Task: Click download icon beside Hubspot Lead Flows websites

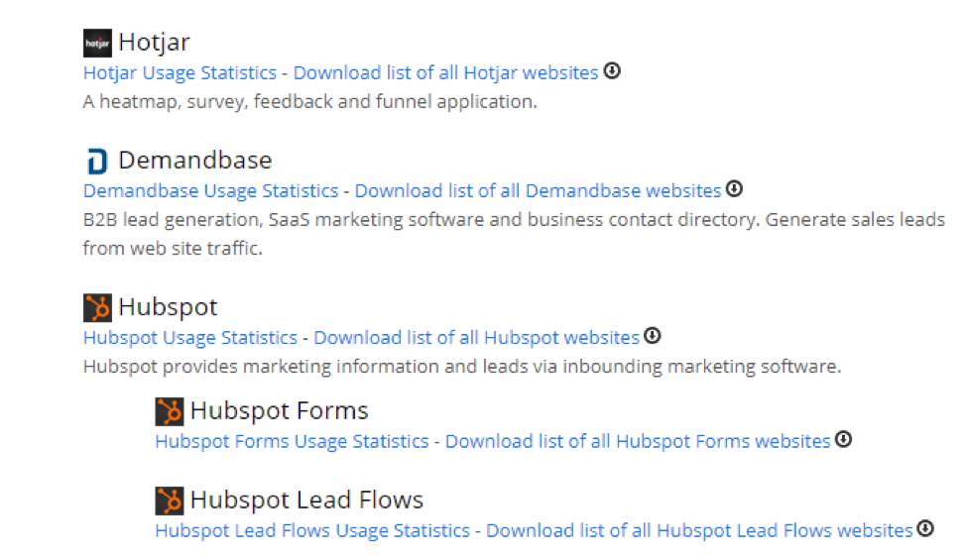Action: 925,528
